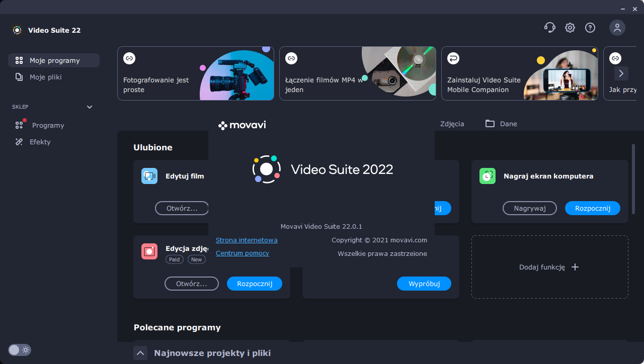Image resolution: width=644 pixels, height=364 pixels.
Task: Click the Edycja zdjęć app icon
Action: click(149, 251)
